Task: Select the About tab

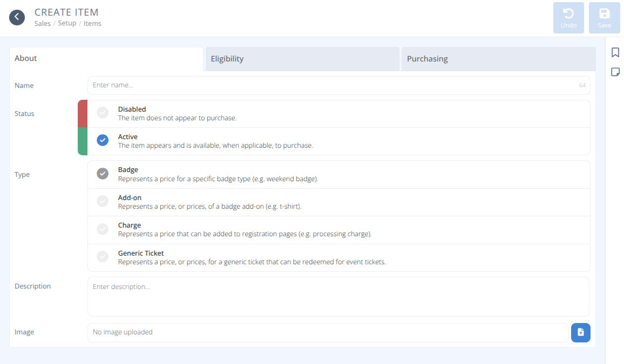Action: click(106, 58)
